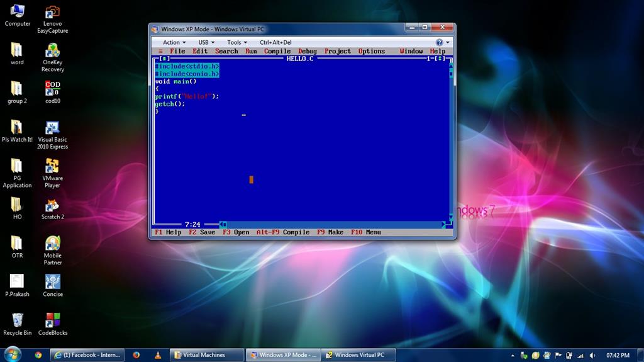Select the PG Application folder
The image size is (644, 362).
17,173
